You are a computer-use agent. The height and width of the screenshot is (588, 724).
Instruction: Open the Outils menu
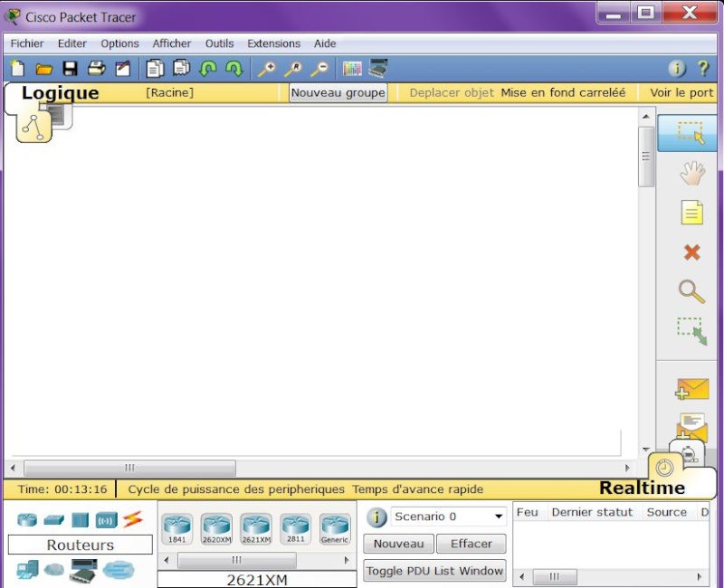click(219, 43)
